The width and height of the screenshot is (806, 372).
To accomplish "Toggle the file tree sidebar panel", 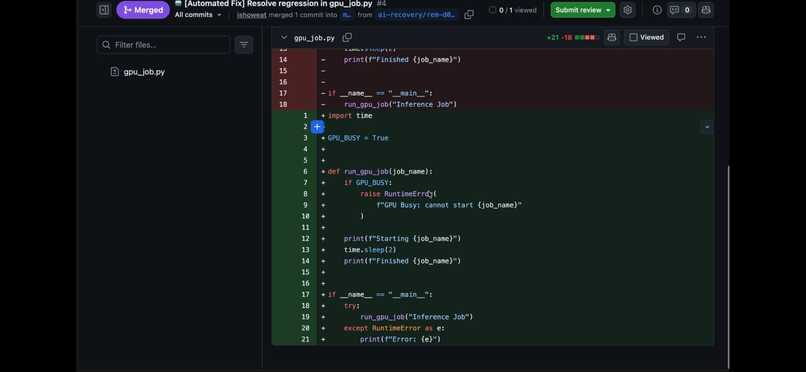I will pos(104,10).
